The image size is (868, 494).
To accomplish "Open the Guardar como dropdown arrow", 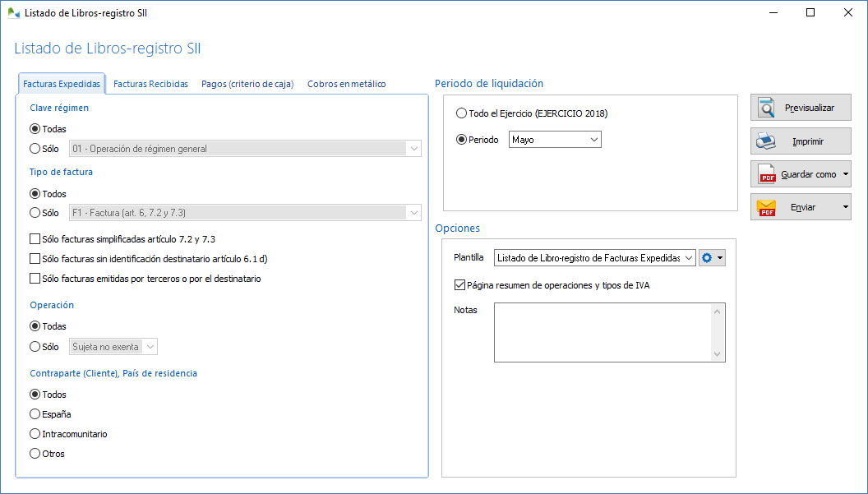I will click(x=846, y=174).
